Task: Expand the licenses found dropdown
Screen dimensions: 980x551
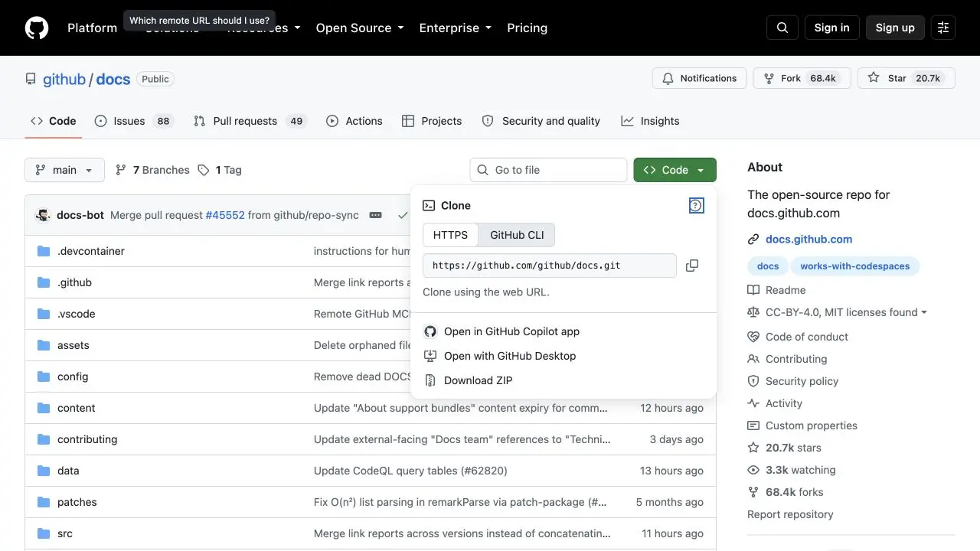Action: [846, 312]
